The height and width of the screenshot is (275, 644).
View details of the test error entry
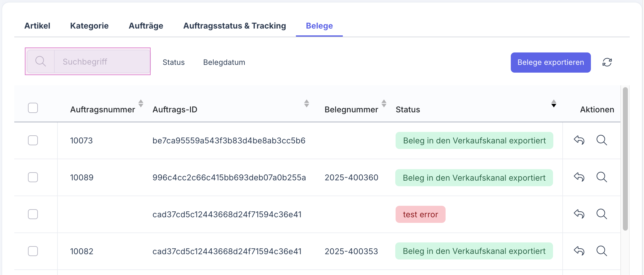point(602,214)
